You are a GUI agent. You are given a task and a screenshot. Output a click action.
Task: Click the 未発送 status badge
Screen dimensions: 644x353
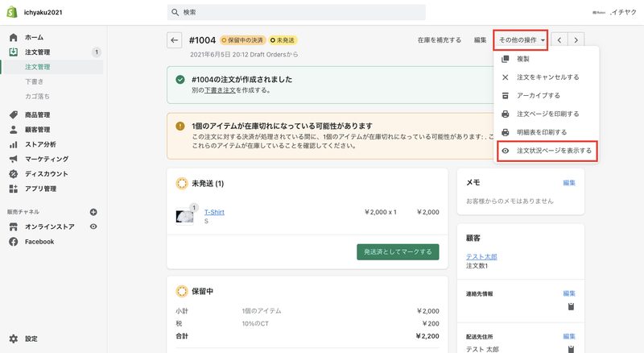tap(283, 40)
